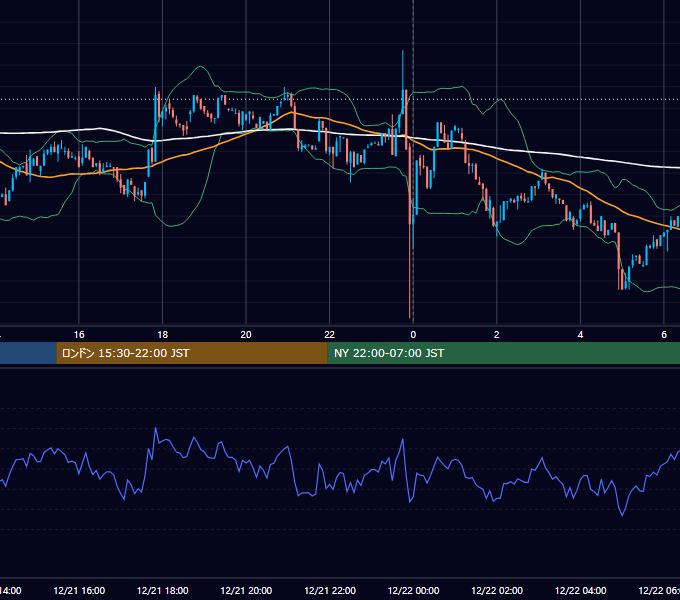Viewport: 680px width, 600px height.
Task: Click the 12/22 04:00 time label
Action: pyautogui.click(x=581, y=590)
